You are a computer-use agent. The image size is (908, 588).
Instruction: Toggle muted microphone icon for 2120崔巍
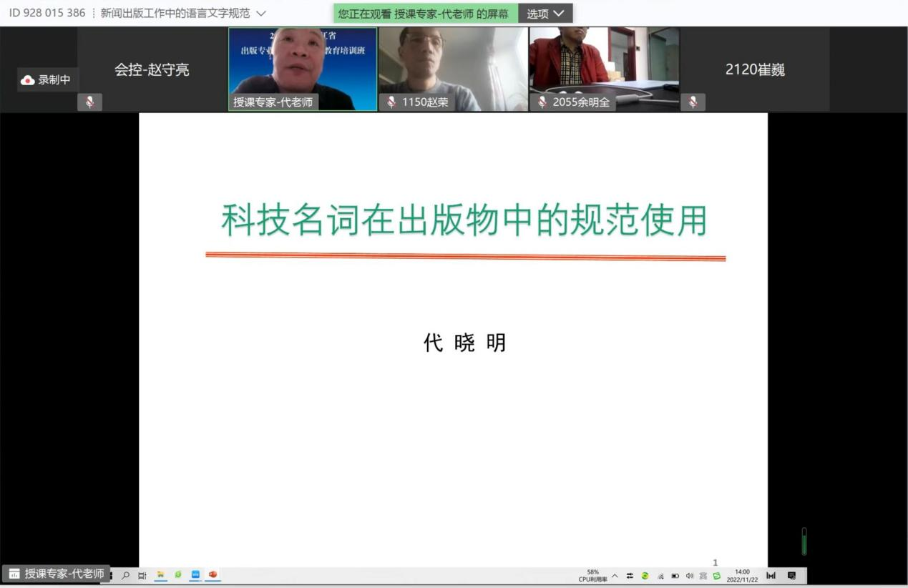693,102
